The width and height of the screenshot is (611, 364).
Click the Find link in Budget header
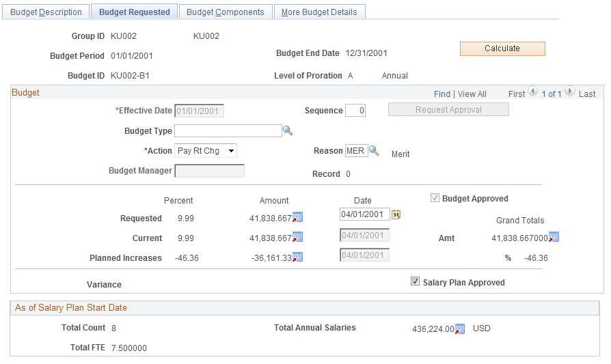(442, 94)
